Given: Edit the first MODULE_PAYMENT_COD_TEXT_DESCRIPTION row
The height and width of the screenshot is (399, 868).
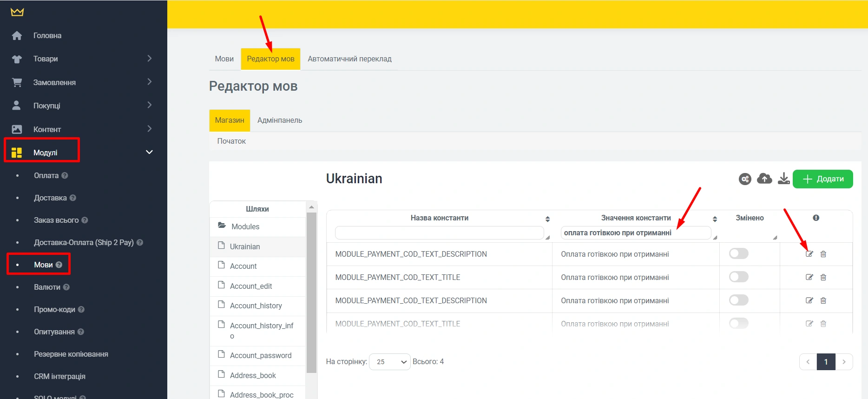Looking at the screenshot, I should pos(809,254).
